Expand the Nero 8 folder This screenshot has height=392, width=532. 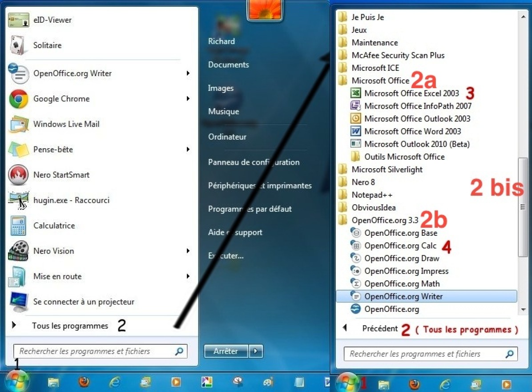pos(357,182)
